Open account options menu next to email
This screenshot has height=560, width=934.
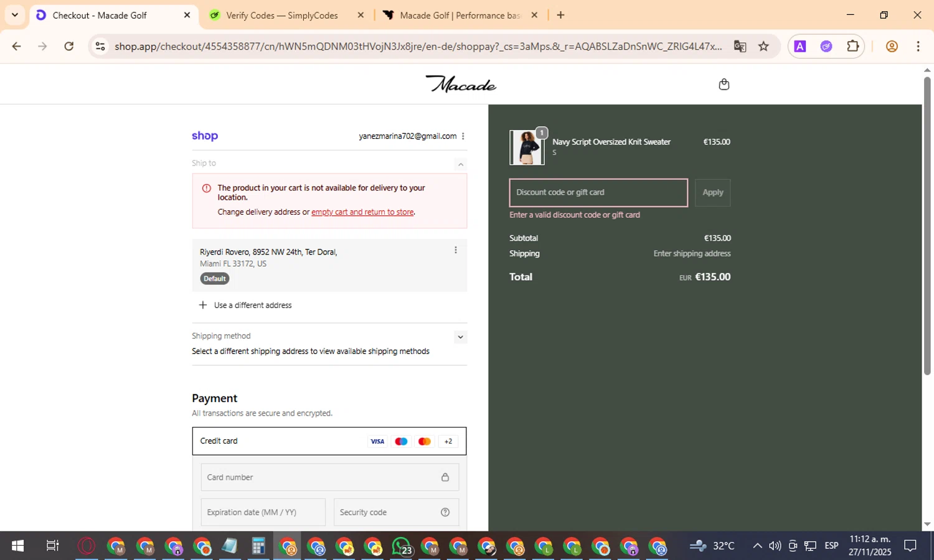coord(463,136)
